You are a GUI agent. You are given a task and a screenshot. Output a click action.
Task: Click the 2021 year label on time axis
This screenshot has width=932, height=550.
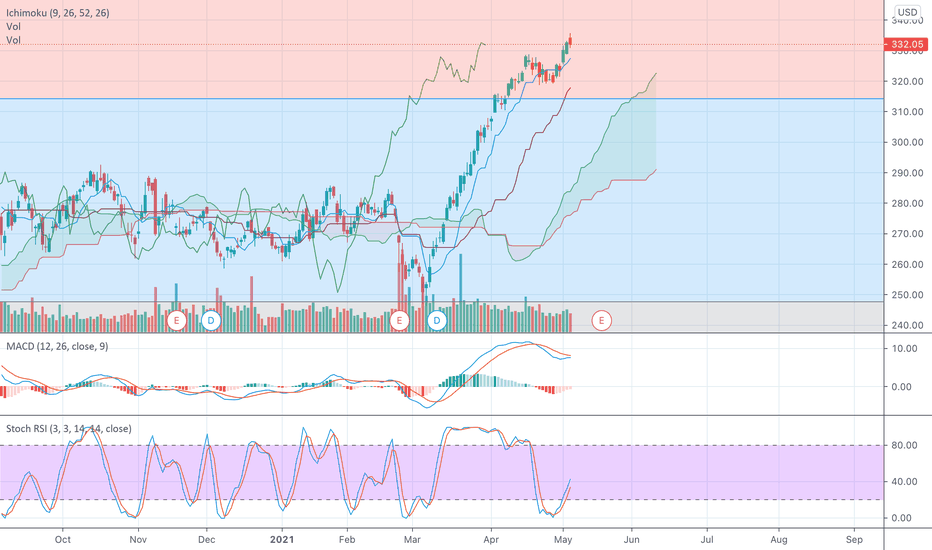coord(282,539)
